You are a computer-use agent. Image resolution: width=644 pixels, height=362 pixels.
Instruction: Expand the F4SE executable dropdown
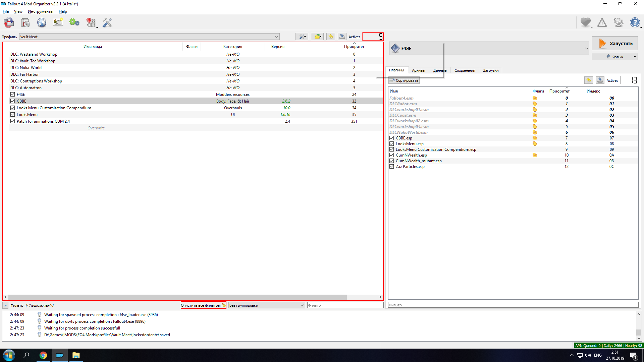489,48
